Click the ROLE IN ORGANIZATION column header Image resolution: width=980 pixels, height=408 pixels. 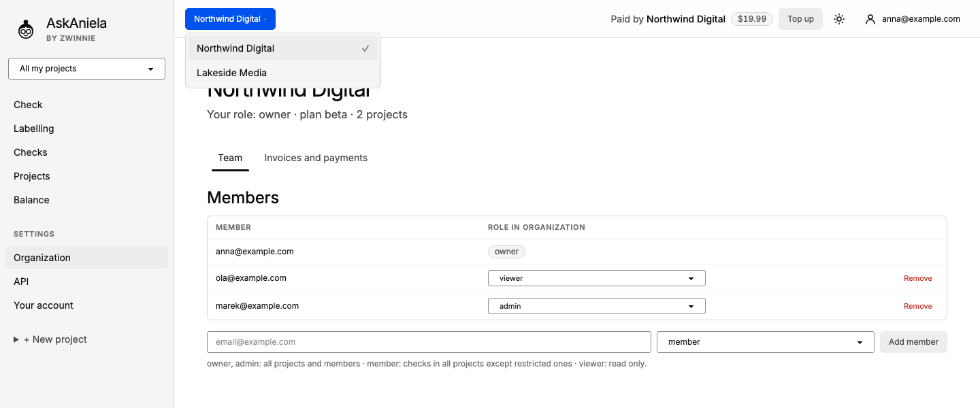[536, 227]
